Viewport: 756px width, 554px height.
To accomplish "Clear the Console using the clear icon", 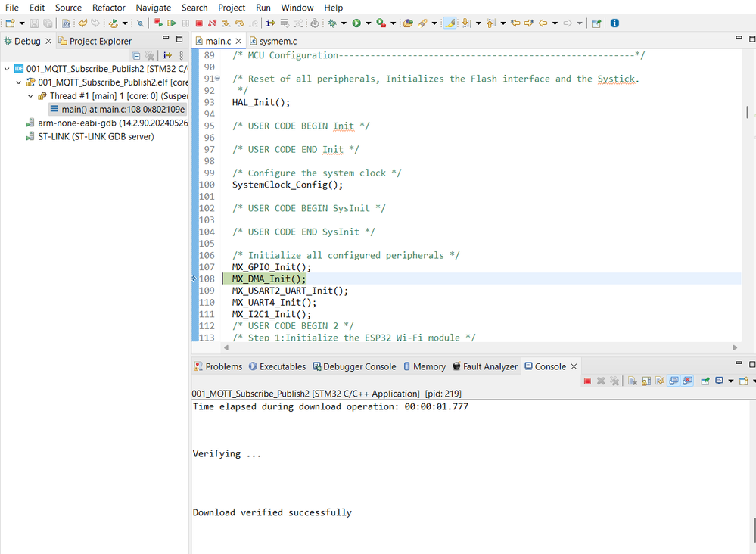I will 630,381.
